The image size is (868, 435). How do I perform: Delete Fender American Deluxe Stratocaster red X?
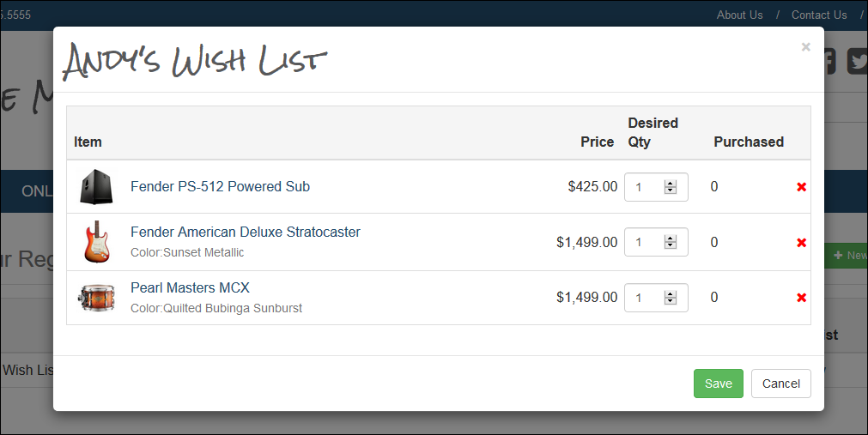pyautogui.click(x=801, y=243)
